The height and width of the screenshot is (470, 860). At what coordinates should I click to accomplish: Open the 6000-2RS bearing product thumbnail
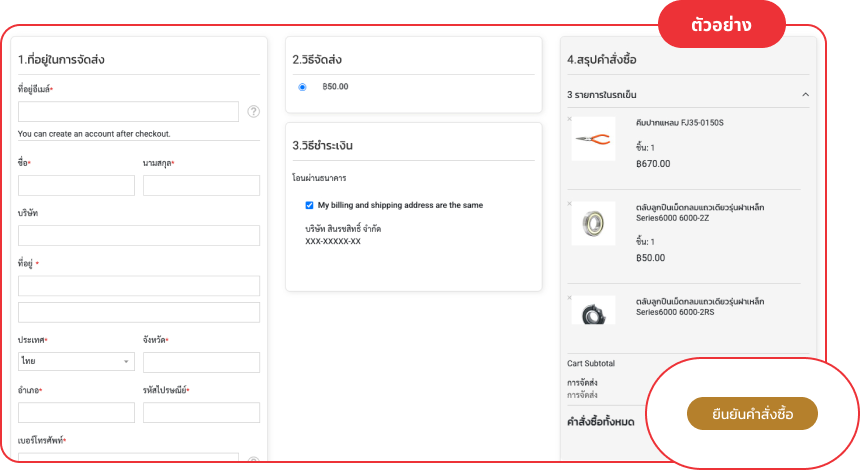(x=593, y=310)
